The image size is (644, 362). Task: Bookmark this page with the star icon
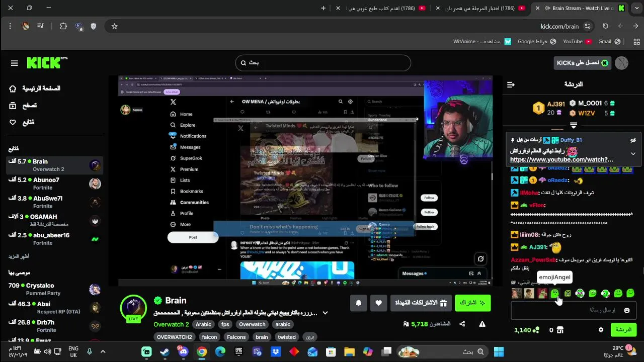point(114,26)
